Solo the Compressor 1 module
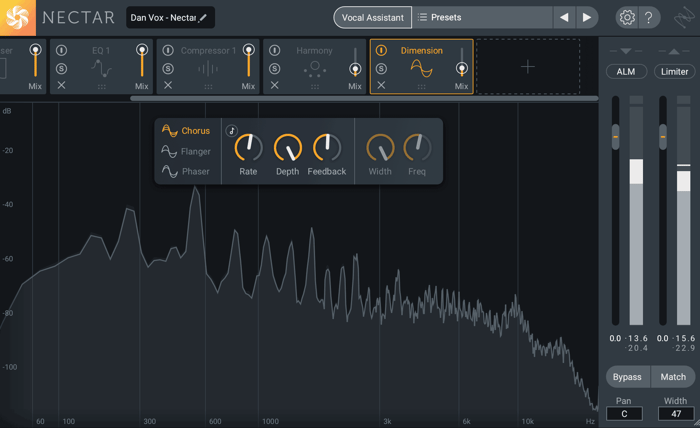The image size is (700, 428). [168, 69]
